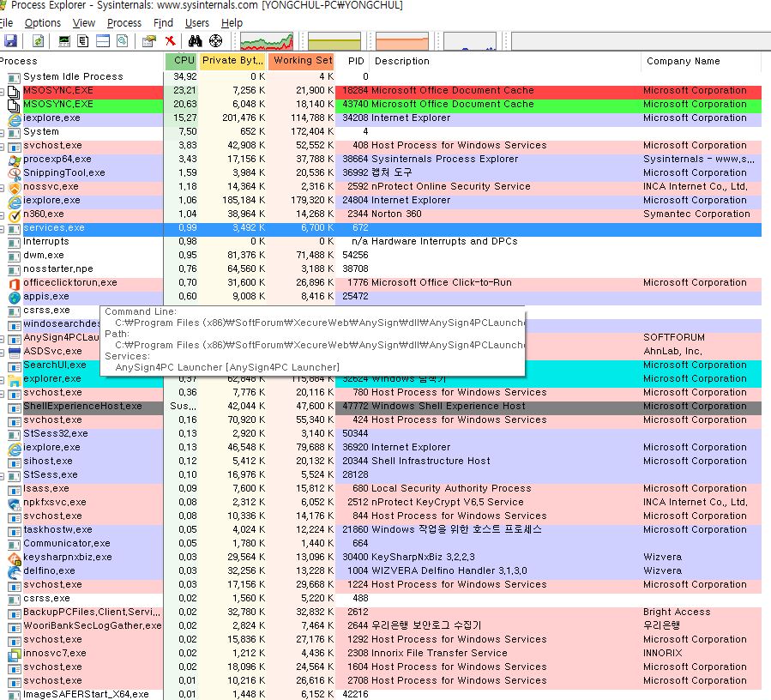The height and width of the screenshot is (700, 771).
Task: Collapse the first svchost.exe tree node
Action: (3, 146)
